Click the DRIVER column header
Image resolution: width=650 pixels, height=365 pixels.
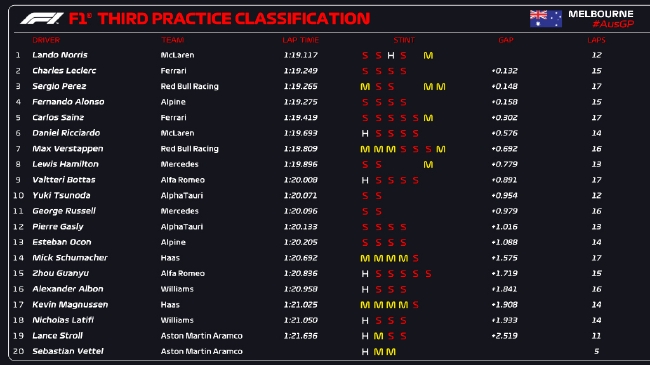pos(46,40)
